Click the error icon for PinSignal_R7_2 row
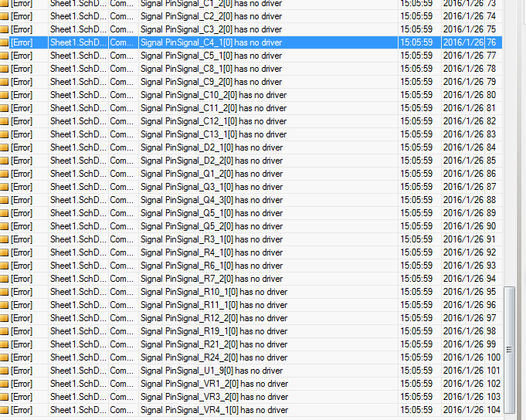Image resolution: width=526 pixels, height=420 pixels. pos(5,279)
